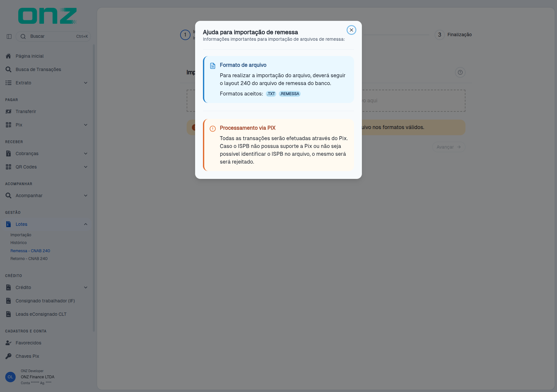Click the Formato de arquivo heading
This screenshot has width=557, height=392.
[243, 65]
